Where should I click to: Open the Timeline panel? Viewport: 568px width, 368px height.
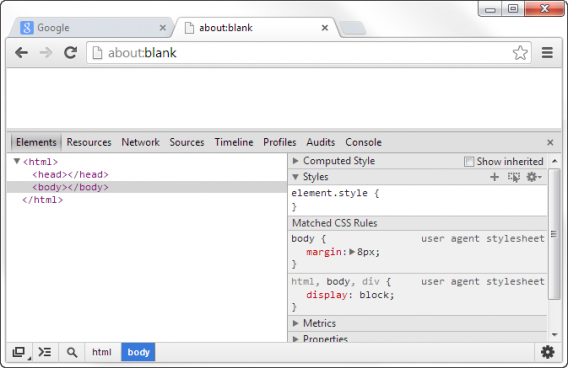coord(234,142)
